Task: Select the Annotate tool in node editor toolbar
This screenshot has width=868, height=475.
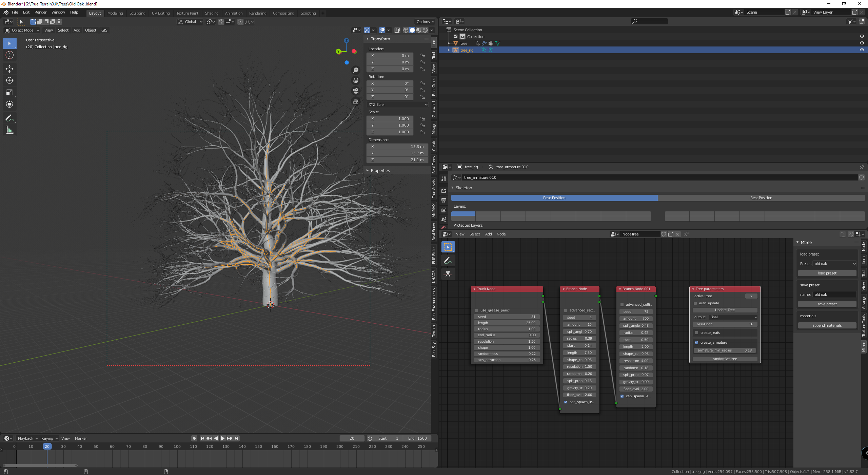Action: (448, 261)
